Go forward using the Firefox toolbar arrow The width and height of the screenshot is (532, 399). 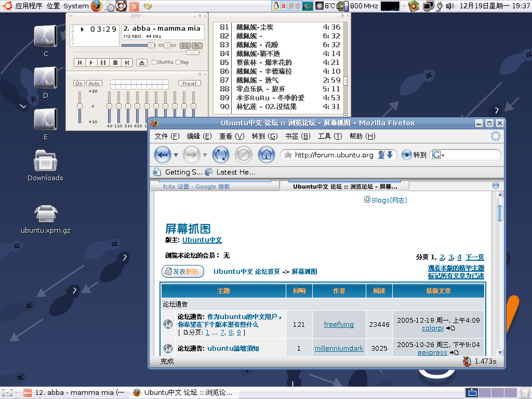click(x=191, y=155)
